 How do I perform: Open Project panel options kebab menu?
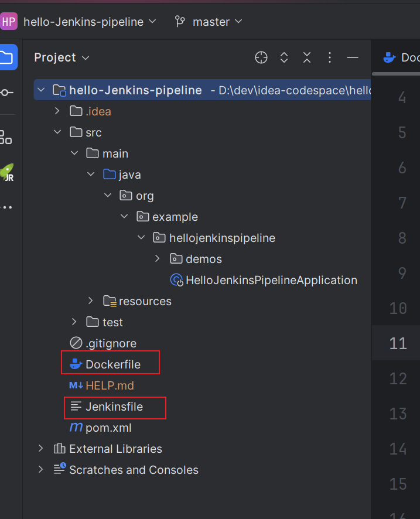pos(329,57)
